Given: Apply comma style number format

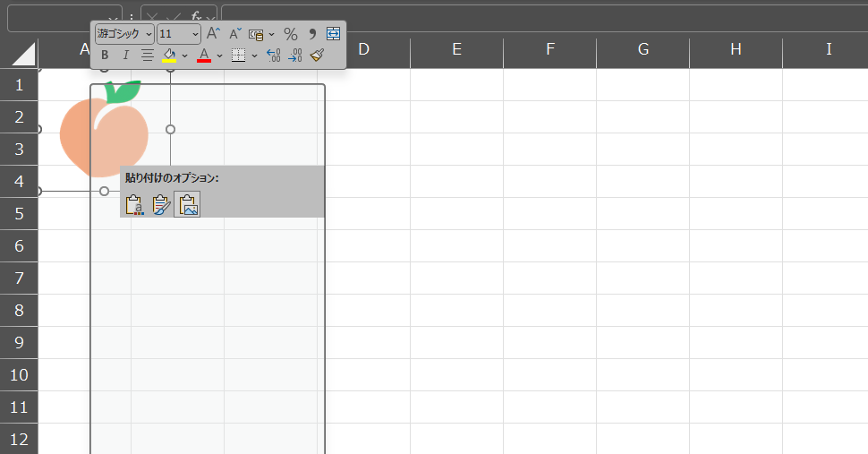Looking at the screenshot, I should (312, 34).
